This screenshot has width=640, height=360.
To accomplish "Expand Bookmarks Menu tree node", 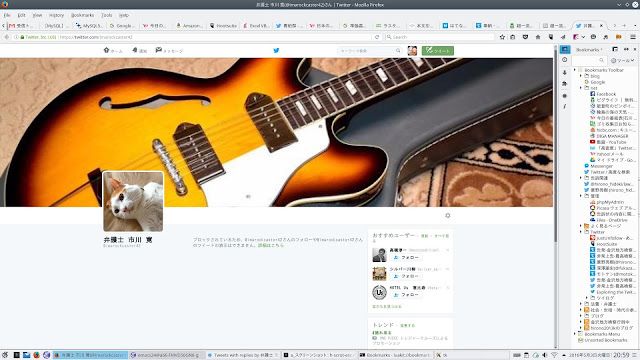I will coord(575,334).
